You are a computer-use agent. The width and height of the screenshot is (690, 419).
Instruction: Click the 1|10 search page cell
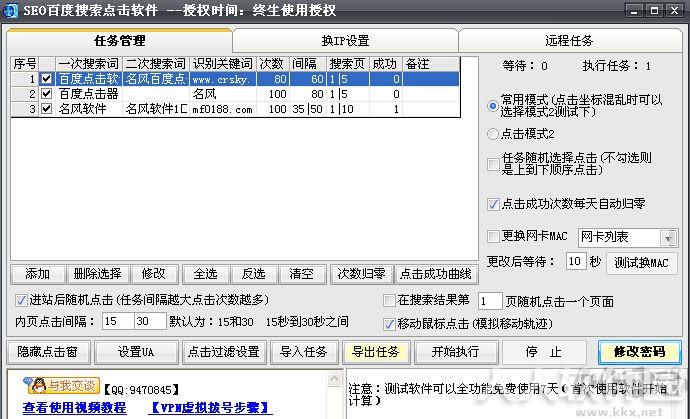point(348,109)
